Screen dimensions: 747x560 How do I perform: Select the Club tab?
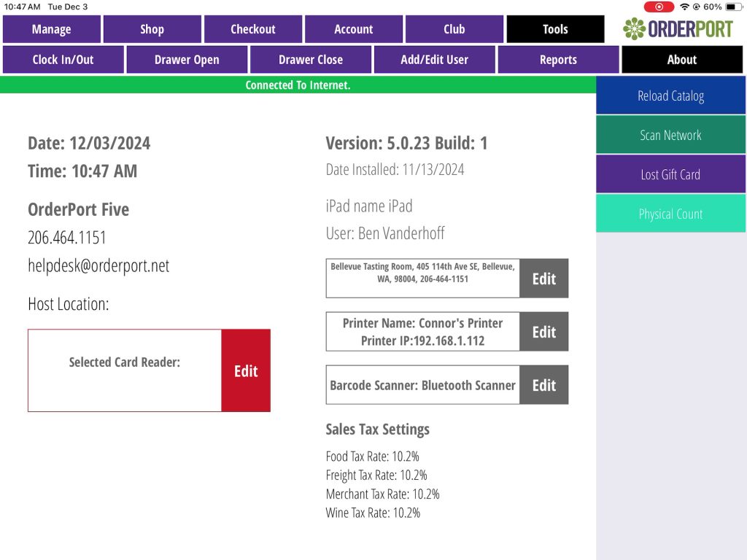coord(454,29)
